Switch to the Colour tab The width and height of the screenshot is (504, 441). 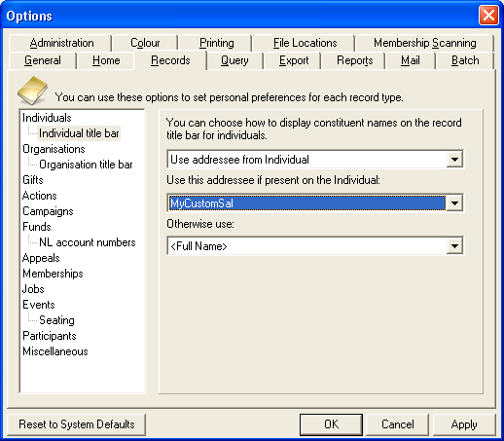tap(145, 43)
